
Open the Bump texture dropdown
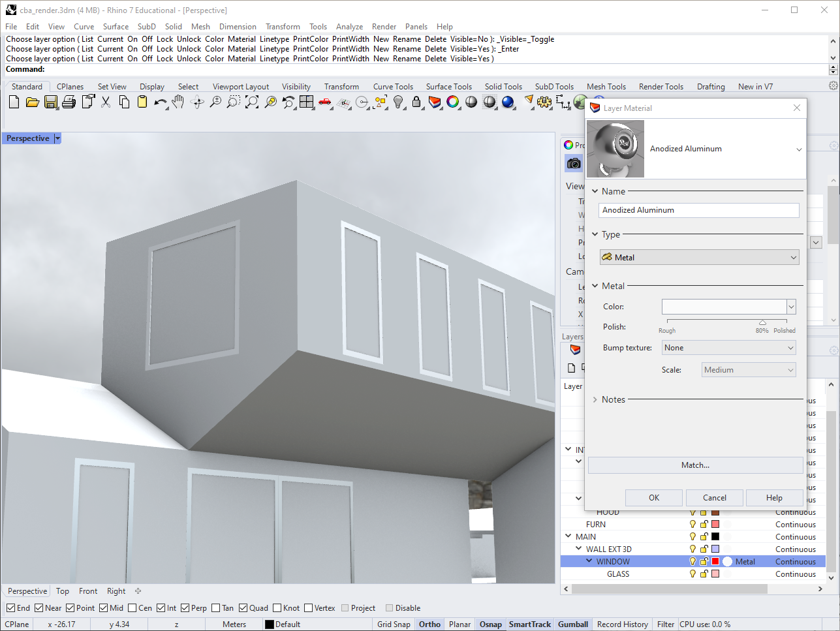[x=728, y=348]
